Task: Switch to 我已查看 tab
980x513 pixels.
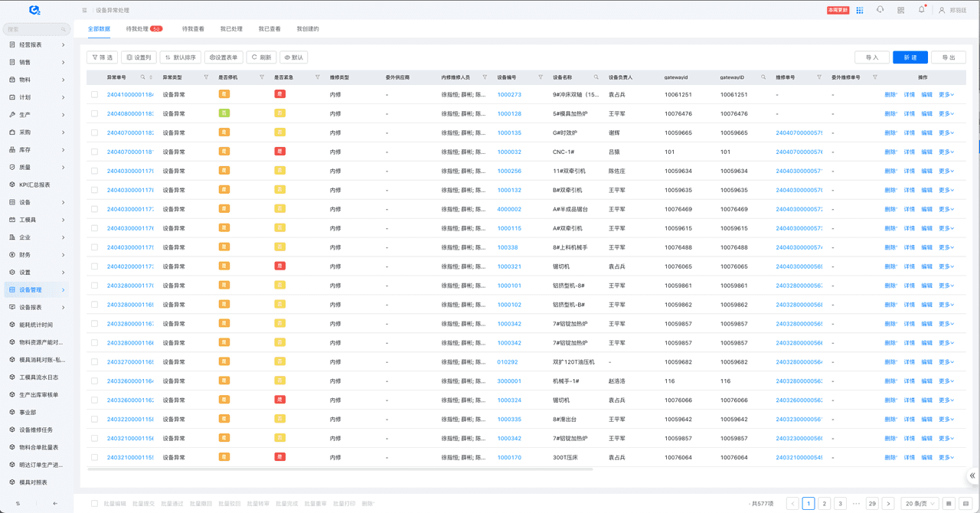Action: click(269, 29)
